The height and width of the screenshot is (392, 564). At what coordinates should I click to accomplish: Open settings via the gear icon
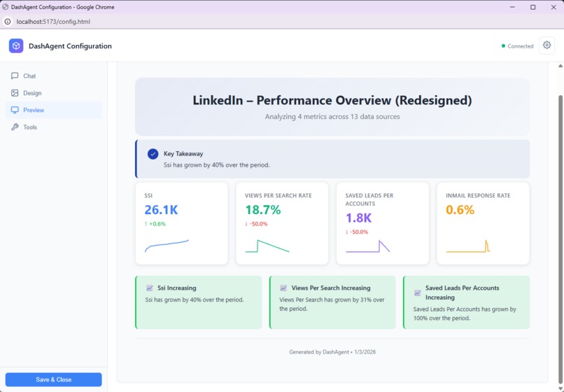click(547, 45)
